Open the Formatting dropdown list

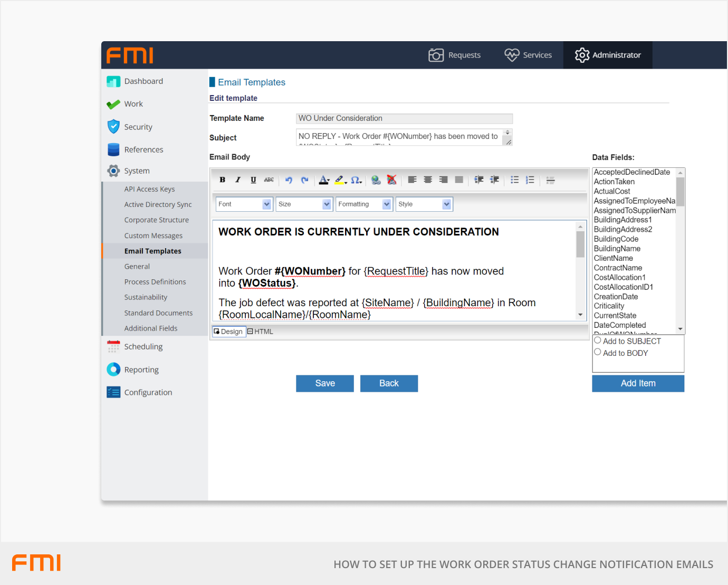[x=364, y=204]
